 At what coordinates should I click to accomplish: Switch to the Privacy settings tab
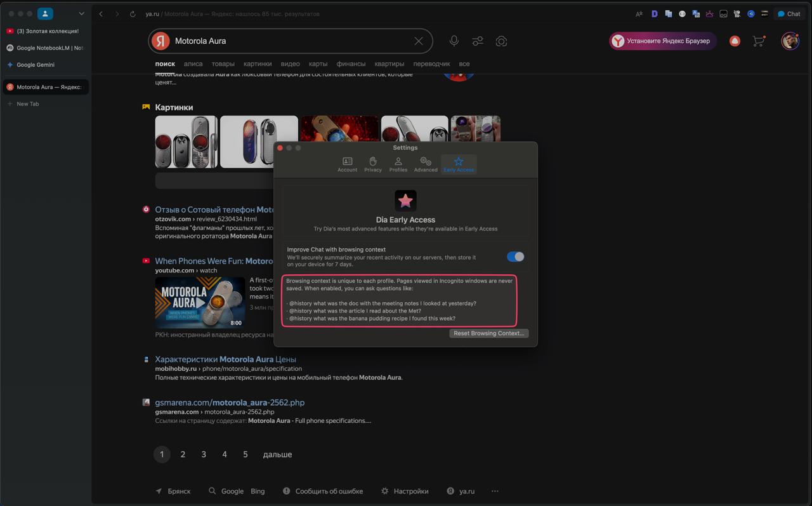click(x=373, y=164)
